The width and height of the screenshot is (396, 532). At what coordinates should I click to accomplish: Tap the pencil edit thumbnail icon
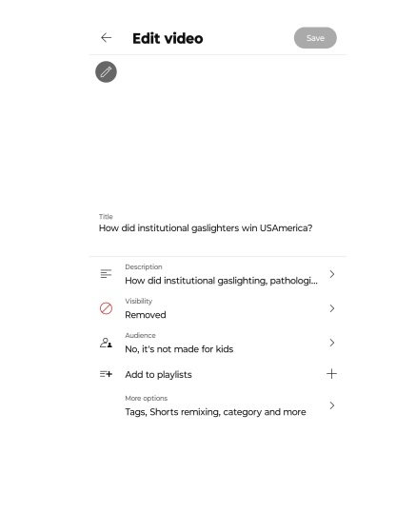point(106,72)
